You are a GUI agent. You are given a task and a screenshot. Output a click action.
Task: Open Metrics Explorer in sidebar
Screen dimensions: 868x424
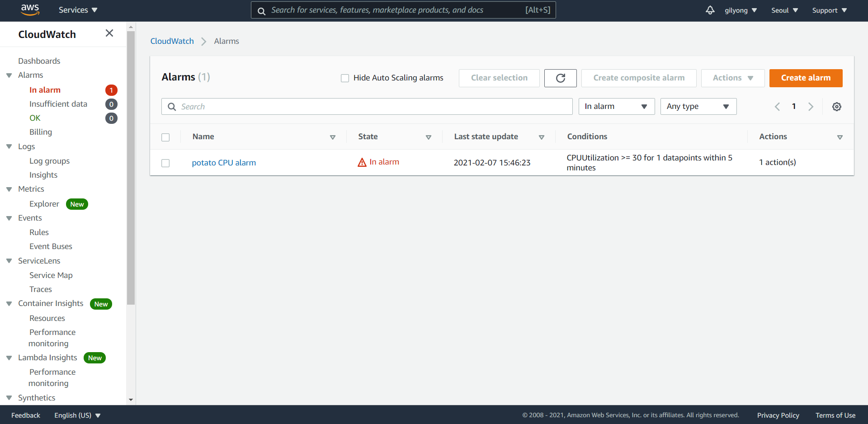(x=44, y=204)
